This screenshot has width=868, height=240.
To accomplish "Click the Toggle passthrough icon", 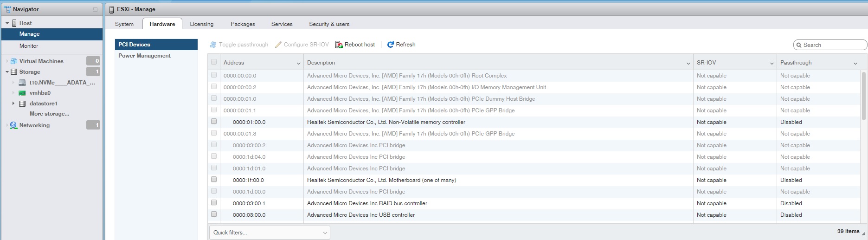I will point(213,45).
